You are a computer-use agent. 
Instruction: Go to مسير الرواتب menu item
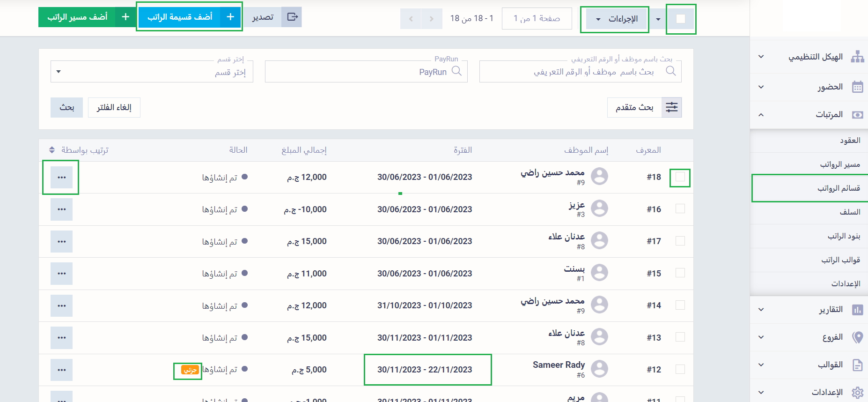[839, 164]
